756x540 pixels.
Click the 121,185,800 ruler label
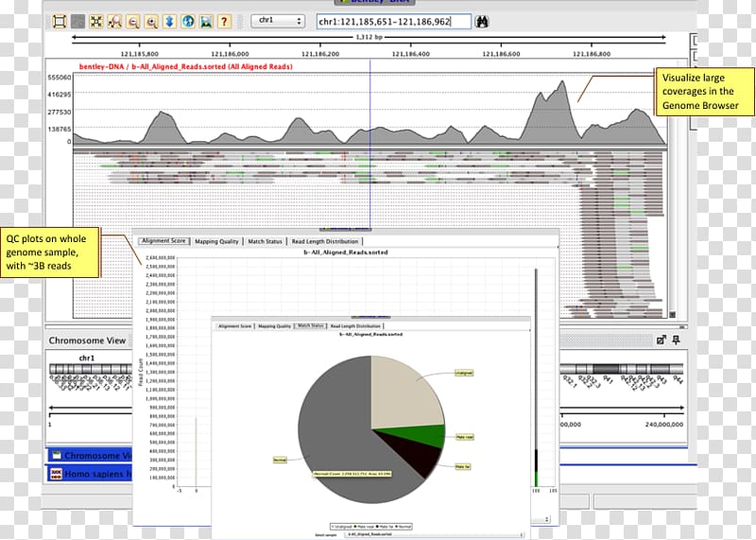pyautogui.click(x=139, y=54)
